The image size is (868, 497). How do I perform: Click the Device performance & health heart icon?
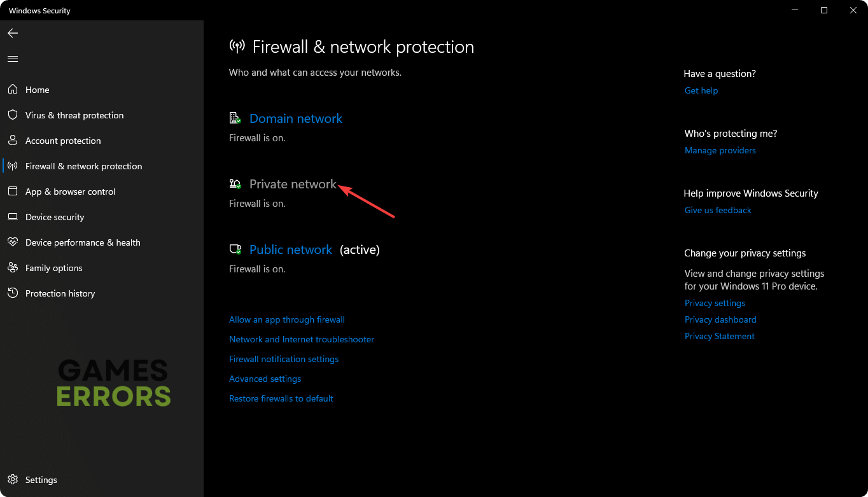[13, 242]
